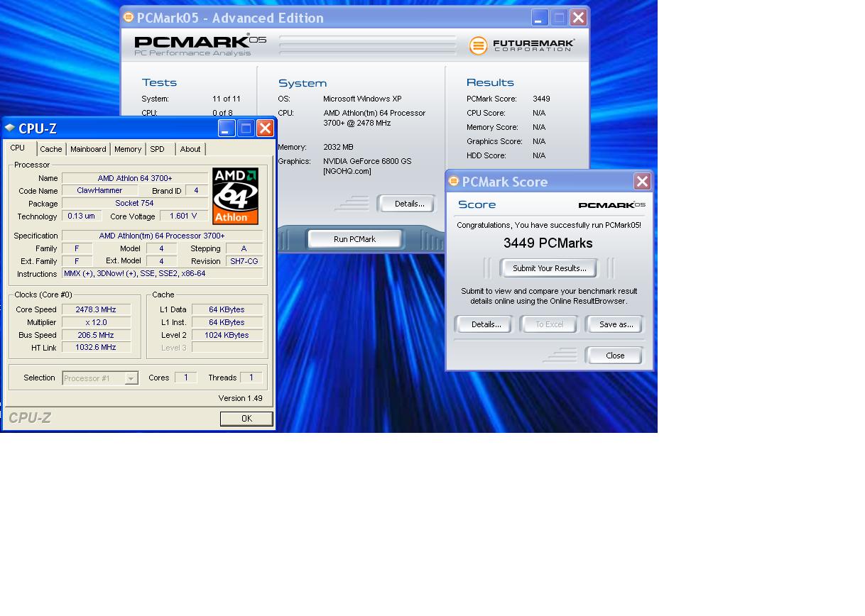Click the Code Name value ClawHammer
Image resolution: width=865 pixels, height=616 pixels.
99,191
